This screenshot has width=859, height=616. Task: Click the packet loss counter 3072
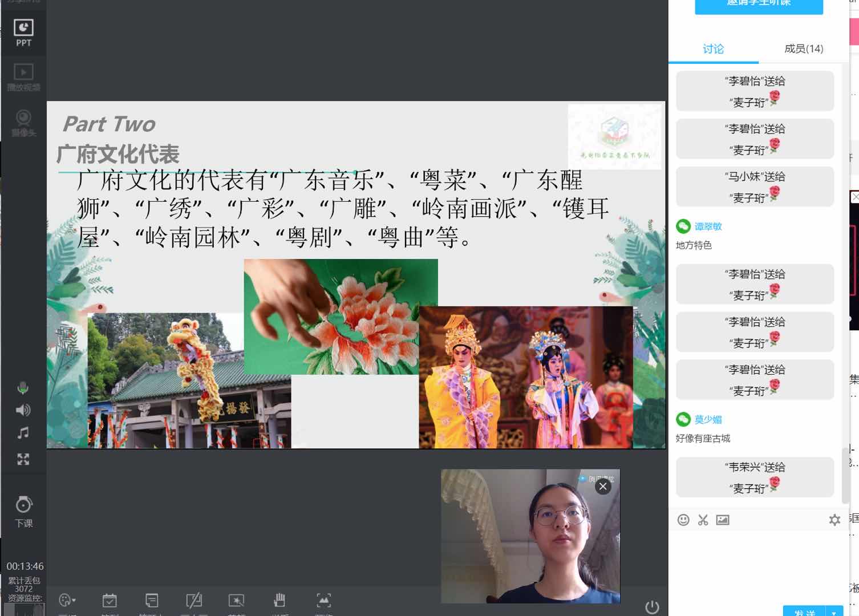point(23,589)
